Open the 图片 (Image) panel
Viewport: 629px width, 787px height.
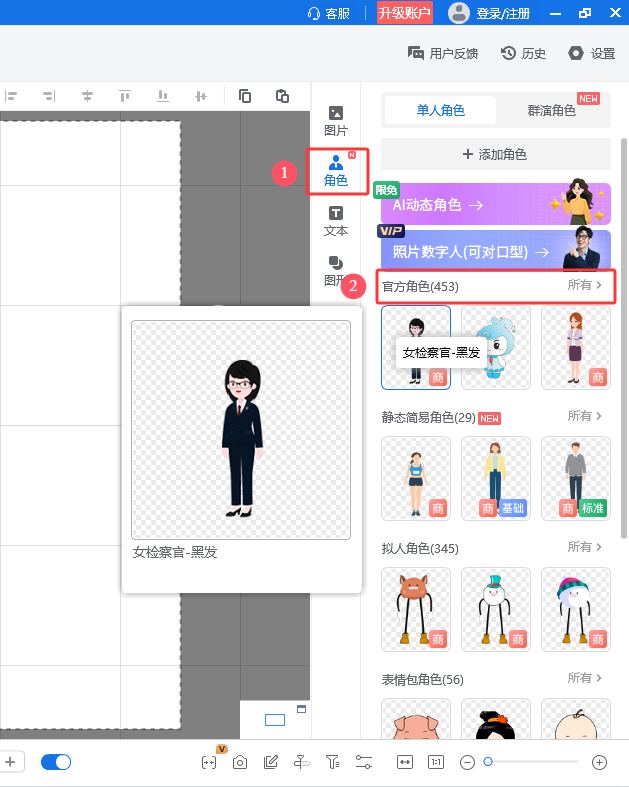(336, 121)
